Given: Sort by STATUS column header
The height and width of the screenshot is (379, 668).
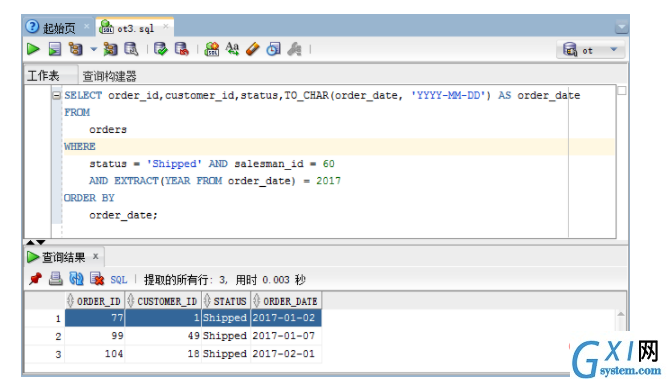Looking at the screenshot, I should tap(226, 301).
